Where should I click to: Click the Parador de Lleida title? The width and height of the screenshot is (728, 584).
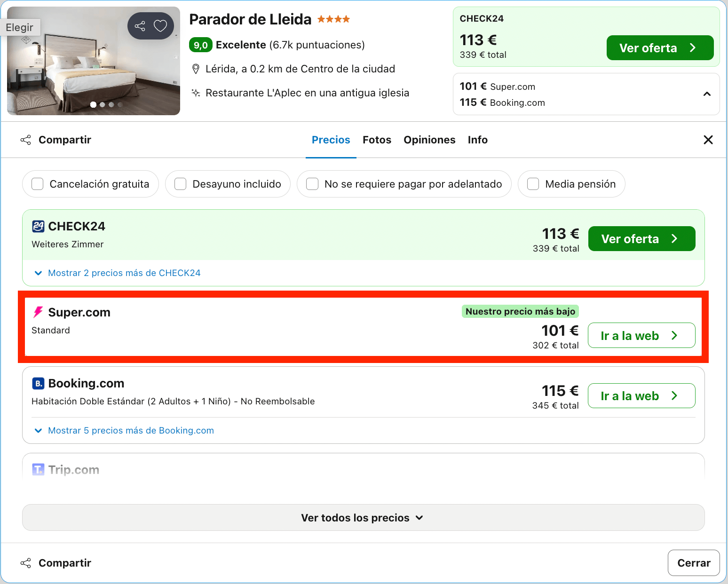250,19
